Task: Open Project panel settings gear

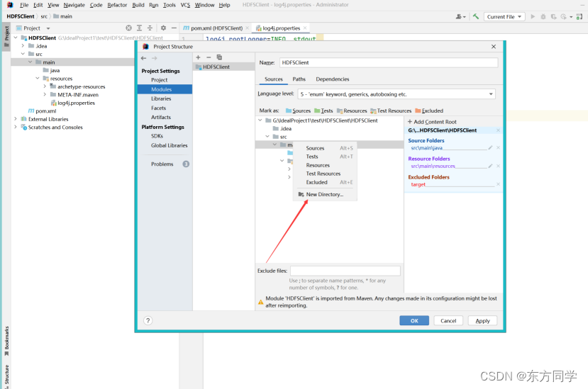Action: click(x=163, y=28)
